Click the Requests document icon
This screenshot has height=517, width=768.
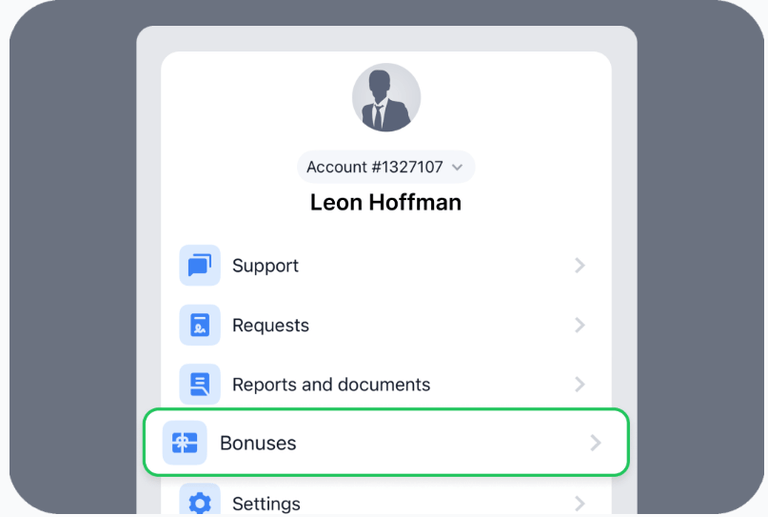click(199, 325)
